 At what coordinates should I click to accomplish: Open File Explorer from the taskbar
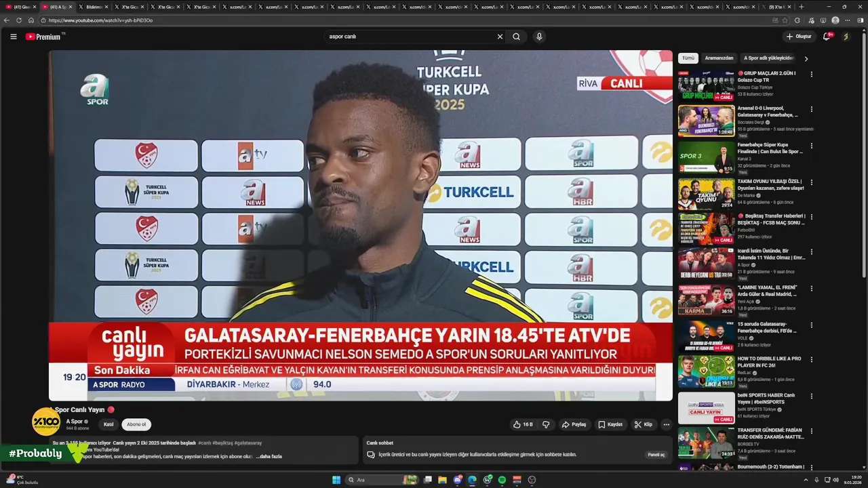point(442,480)
